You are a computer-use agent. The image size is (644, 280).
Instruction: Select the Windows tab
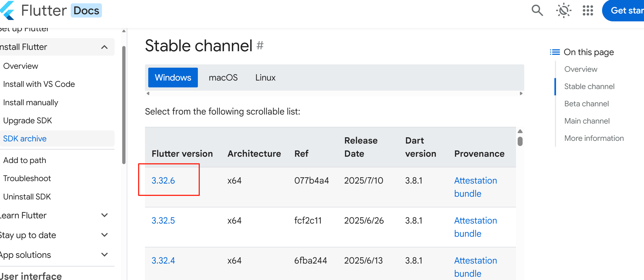173,78
